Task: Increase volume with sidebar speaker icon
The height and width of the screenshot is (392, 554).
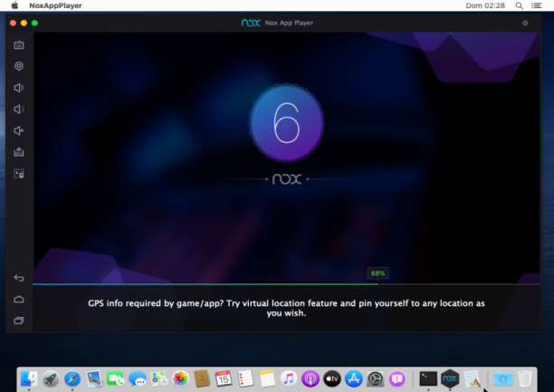Action: tap(19, 88)
